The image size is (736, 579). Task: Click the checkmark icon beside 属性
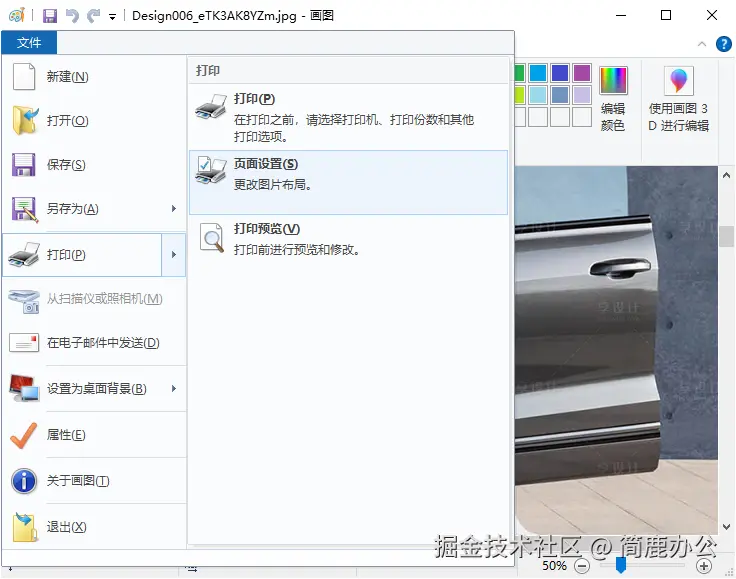[23, 435]
